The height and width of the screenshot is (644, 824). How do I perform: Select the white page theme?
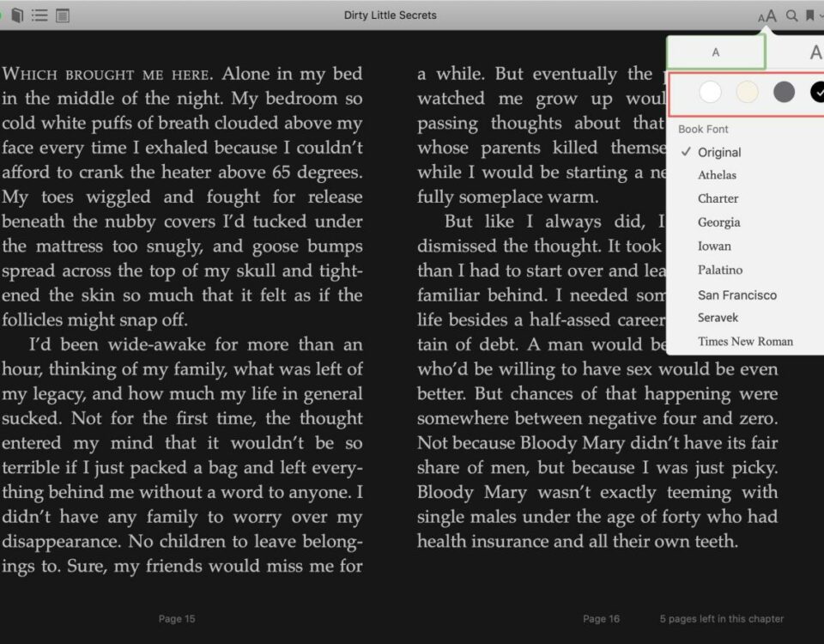click(x=710, y=92)
